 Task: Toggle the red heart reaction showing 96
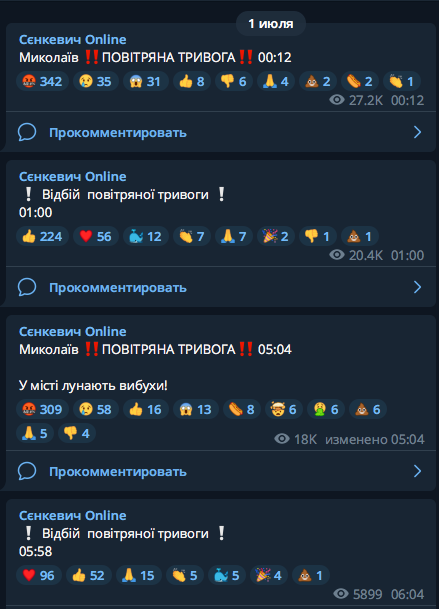(x=39, y=576)
